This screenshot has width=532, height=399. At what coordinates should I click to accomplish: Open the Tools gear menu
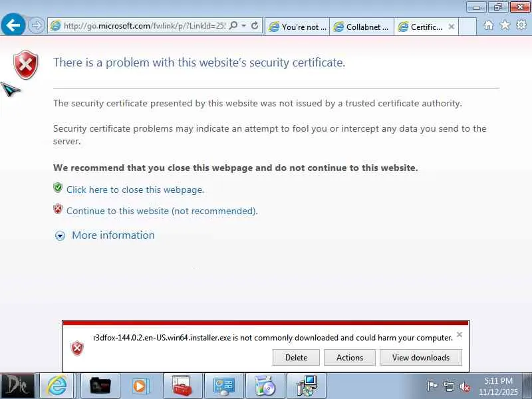521,25
